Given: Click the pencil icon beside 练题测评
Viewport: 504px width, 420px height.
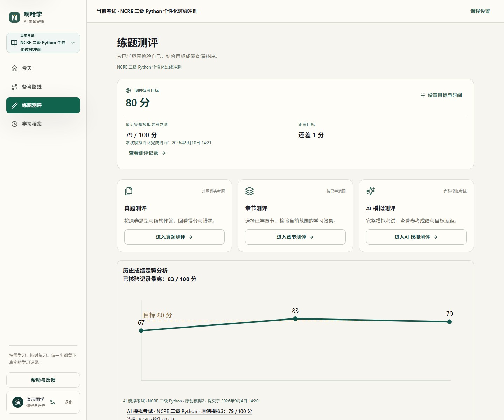Looking at the screenshot, I should coord(14,105).
